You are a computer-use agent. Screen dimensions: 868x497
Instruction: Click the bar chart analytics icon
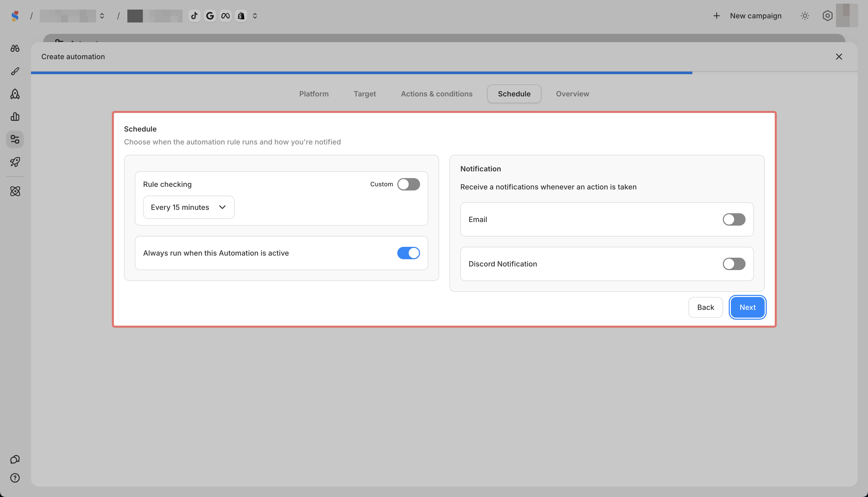pyautogui.click(x=15, y=117)
